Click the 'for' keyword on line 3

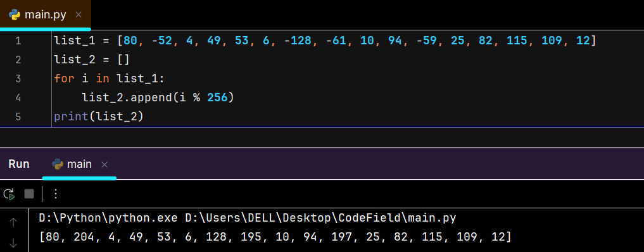(64, 79)
